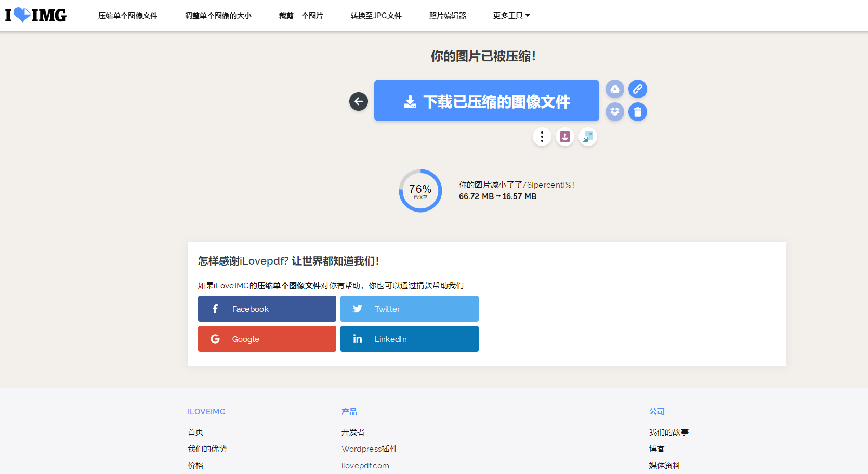
Task: Select 调整单个图像的大小
Action: [218, 16]
